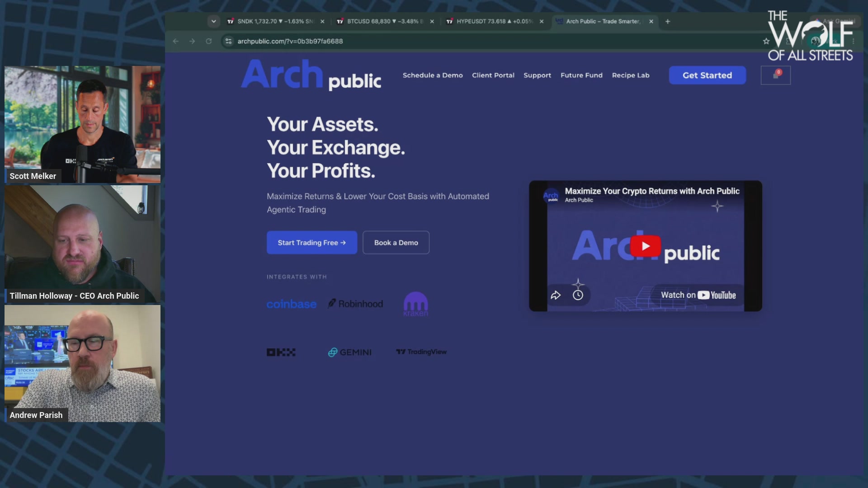868x488 pixels.
Task: Click the Coinbase integration logo
Action: 292,304
